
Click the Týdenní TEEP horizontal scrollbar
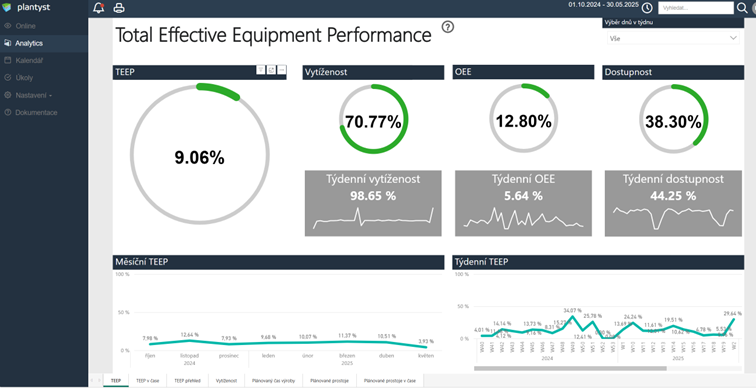(570, 368)
